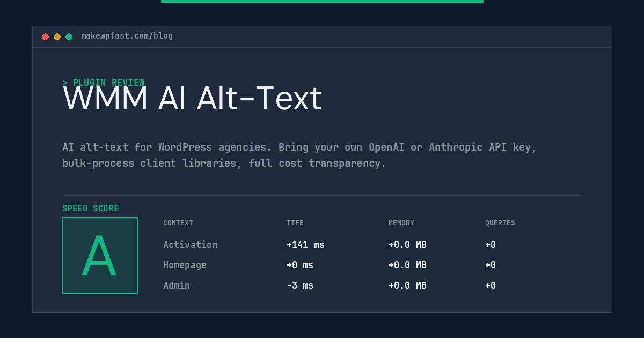644x338 pixels.
Task: Select the Activation row label
Action: pos(191,245)
